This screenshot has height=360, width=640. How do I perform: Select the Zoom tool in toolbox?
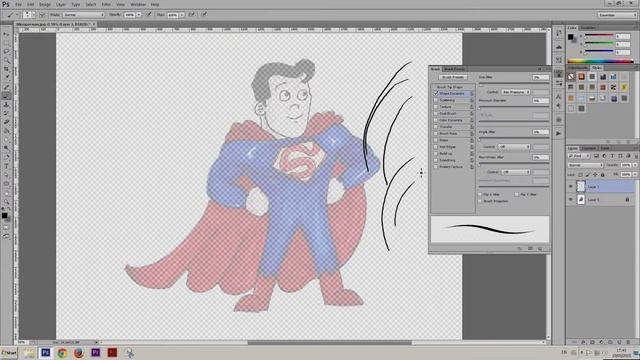point(6,202)
